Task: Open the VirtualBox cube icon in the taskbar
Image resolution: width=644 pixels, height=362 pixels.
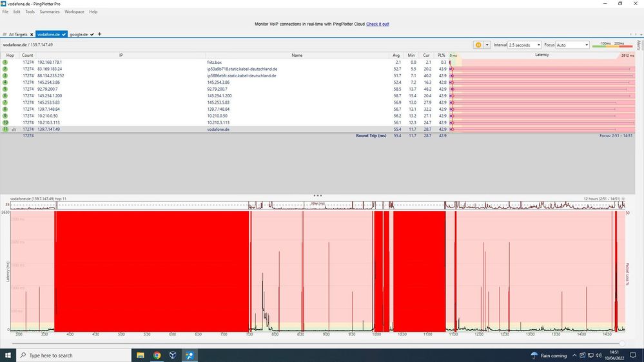Action: pos(173,356)
